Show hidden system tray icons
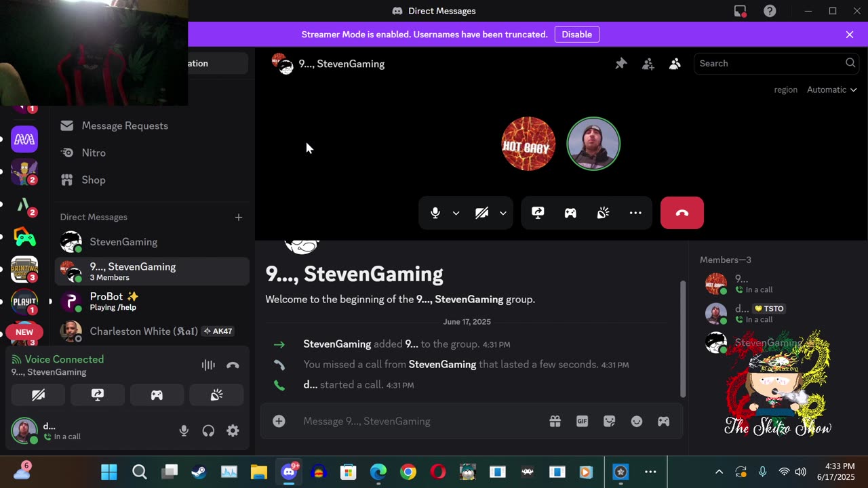 point(719,472)
